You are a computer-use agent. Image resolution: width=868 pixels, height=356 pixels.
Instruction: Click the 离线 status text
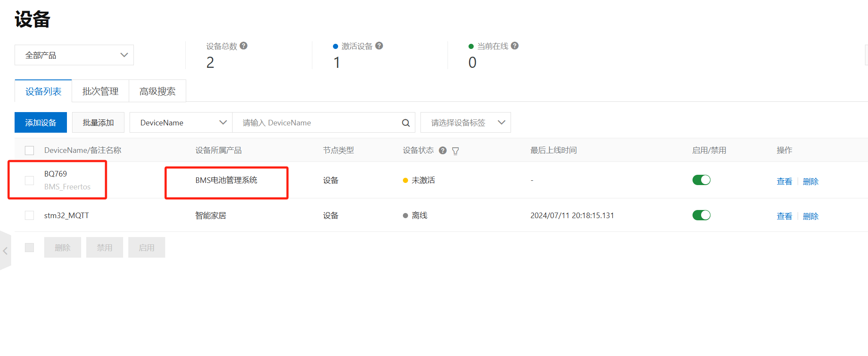click(419, 215)
